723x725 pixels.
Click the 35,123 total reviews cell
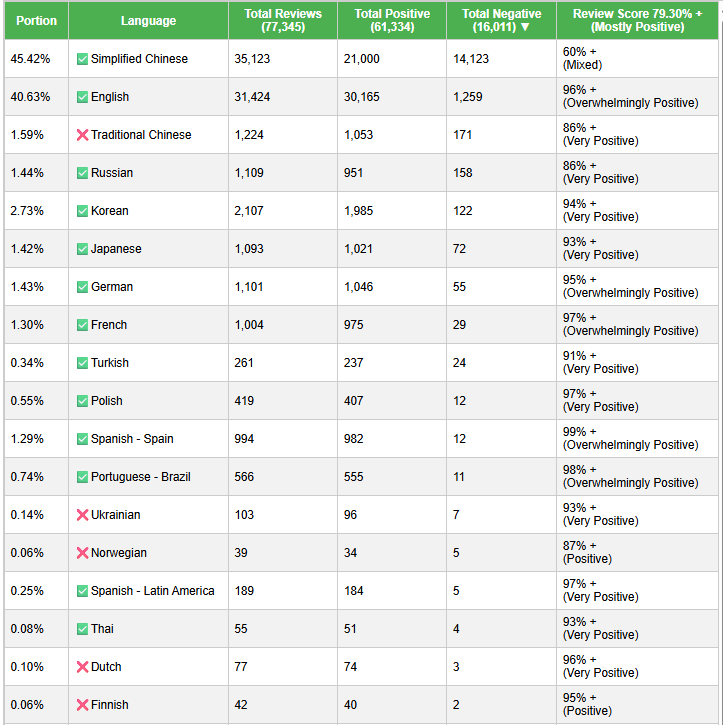point(252,59)
